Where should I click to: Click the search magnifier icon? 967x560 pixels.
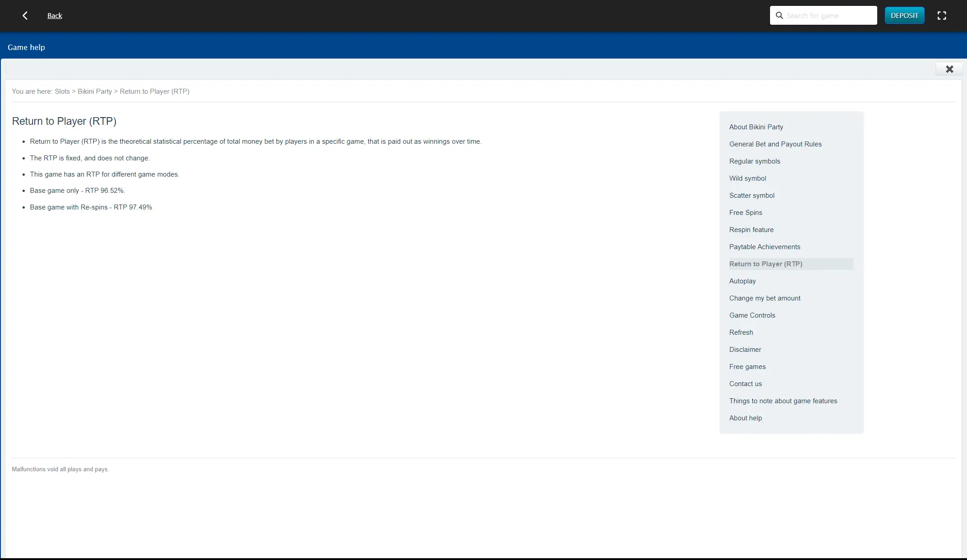pyautogui.click(x=779, y=15)
